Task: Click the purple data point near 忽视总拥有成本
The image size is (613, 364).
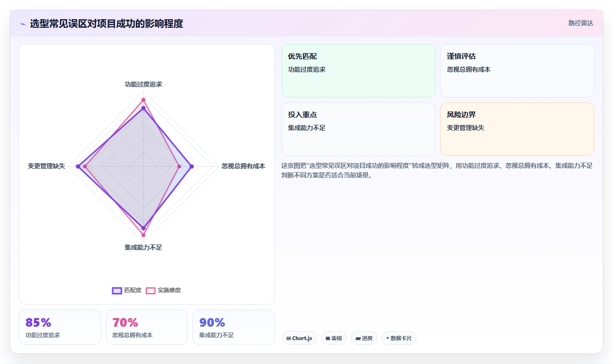Action: click(192, 166)
